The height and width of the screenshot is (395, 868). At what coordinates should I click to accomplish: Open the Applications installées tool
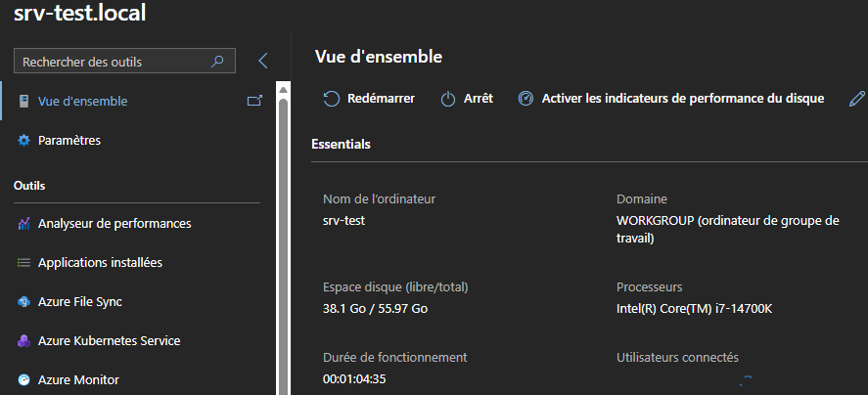[100, 263]
